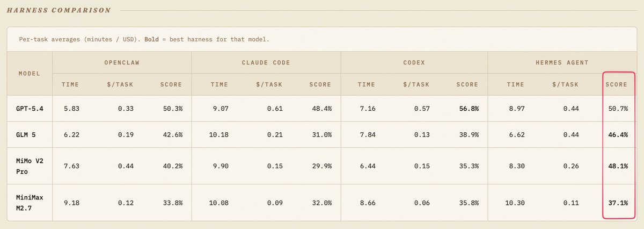Click the 50.3% GPT-5.4 OpenClaw score
The image size is (644, 229).
pos(172,109)
